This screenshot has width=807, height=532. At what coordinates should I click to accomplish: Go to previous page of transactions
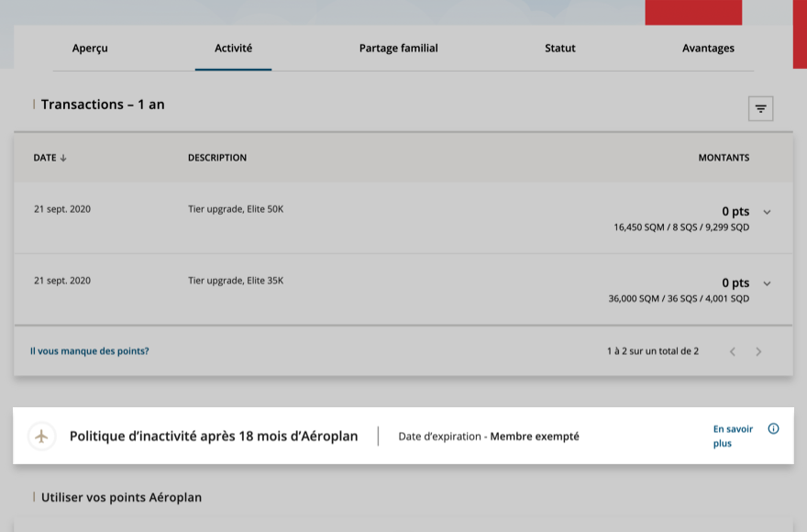point(732,351)
